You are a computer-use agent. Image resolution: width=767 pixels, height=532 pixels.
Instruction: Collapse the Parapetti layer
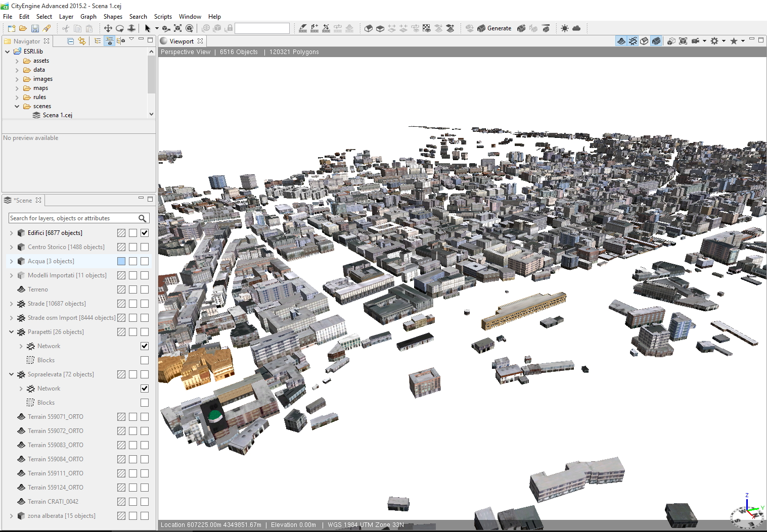(x=11, y=332)
